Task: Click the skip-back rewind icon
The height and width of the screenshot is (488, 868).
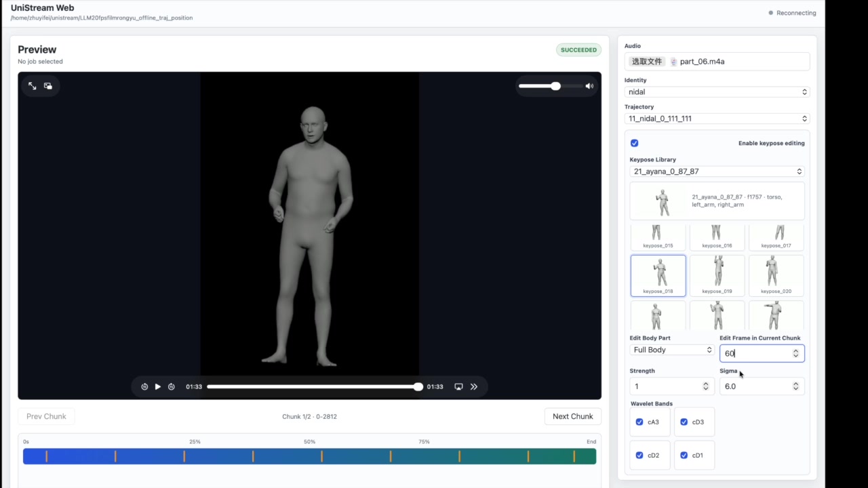Action: (x=144, y=386)
